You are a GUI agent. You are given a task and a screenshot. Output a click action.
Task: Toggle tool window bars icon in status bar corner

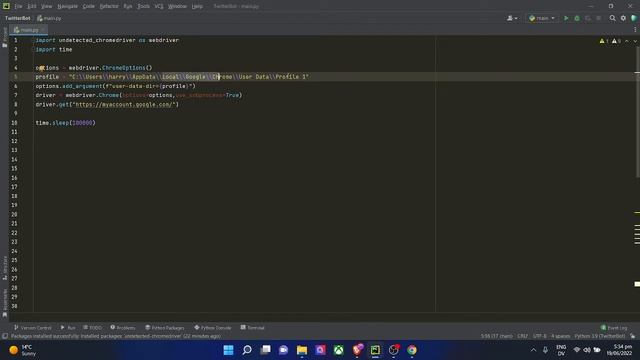coord(4,336)
